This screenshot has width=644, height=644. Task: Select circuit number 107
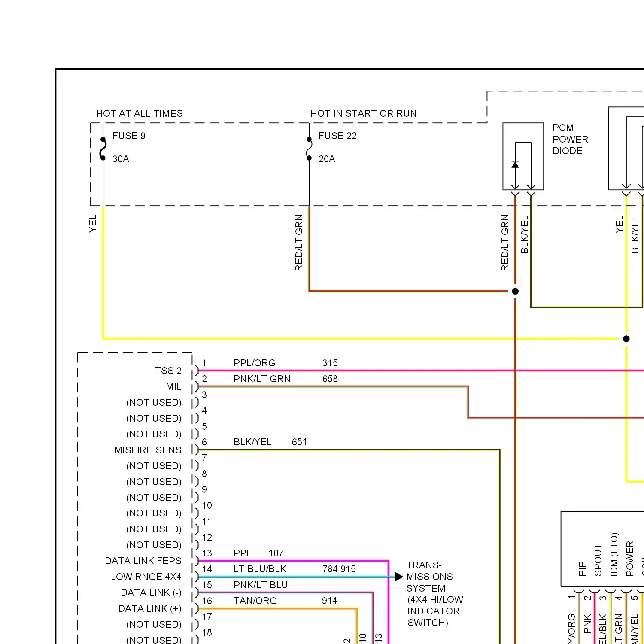click(276, 553)
